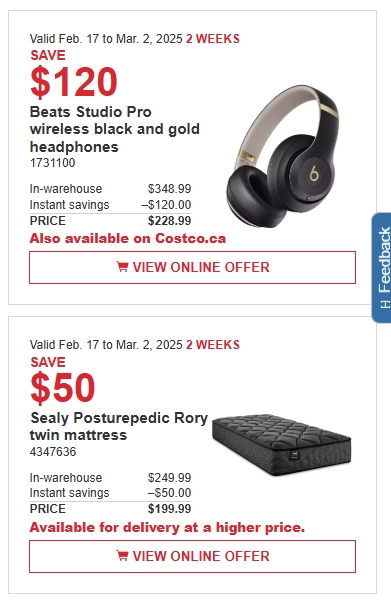This screenshot has width=391, height=600.
Task: Click item number 1731100
Action: coord(52,163)
